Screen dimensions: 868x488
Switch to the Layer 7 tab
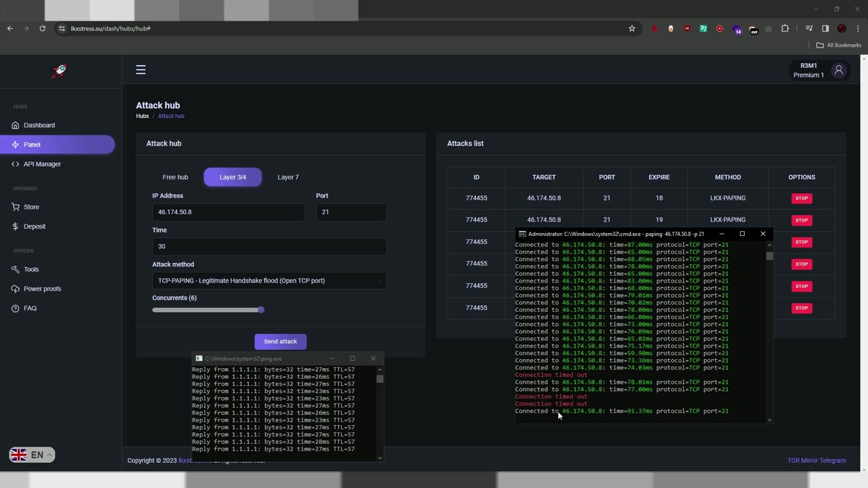(288, 177)
